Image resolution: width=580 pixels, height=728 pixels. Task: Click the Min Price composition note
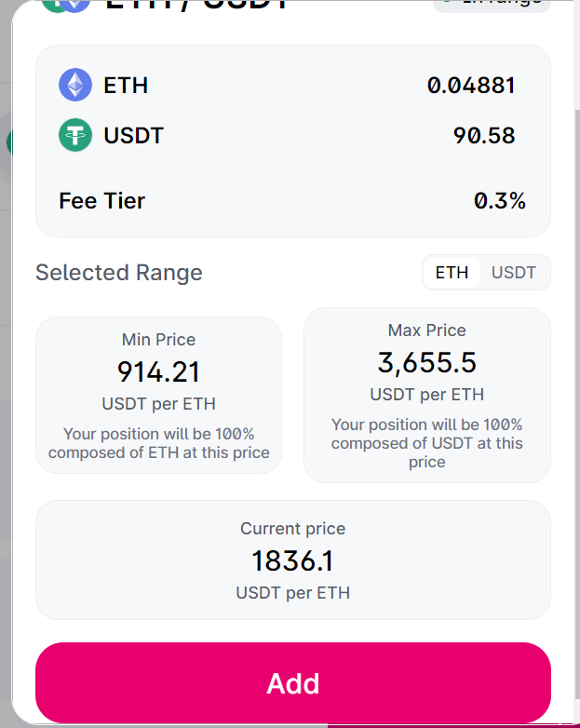point(158,443)
